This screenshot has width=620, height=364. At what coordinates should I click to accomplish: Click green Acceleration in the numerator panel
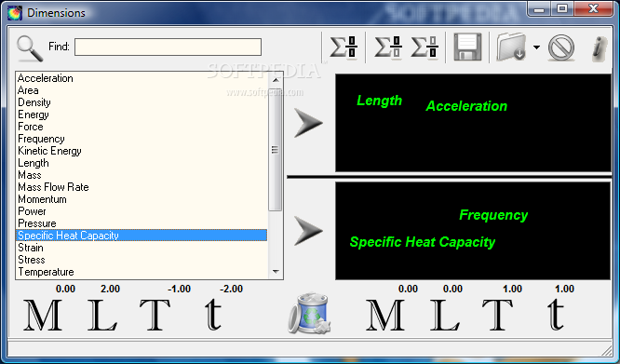(x=466, y=106)
